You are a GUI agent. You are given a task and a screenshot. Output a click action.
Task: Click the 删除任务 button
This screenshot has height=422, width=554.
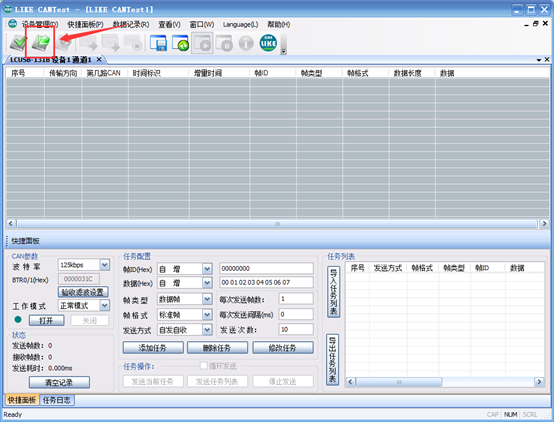217,348
